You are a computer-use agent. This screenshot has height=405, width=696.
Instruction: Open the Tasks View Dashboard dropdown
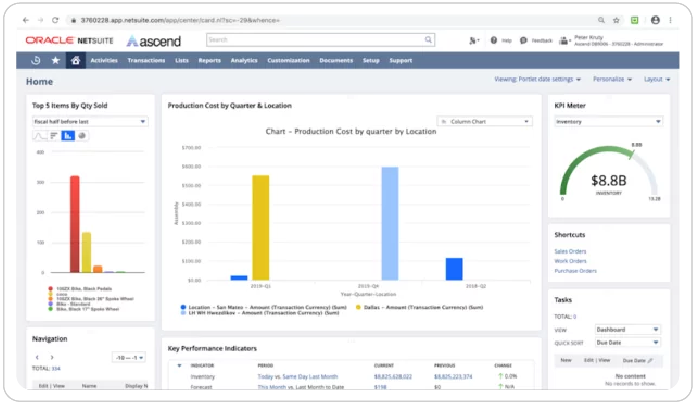628,330
